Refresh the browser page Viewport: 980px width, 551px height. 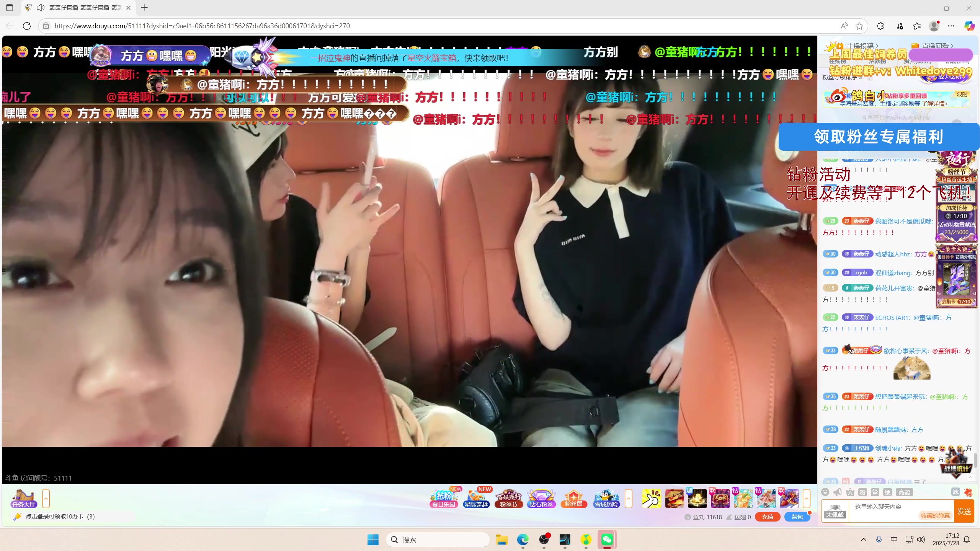click(27, 26)
